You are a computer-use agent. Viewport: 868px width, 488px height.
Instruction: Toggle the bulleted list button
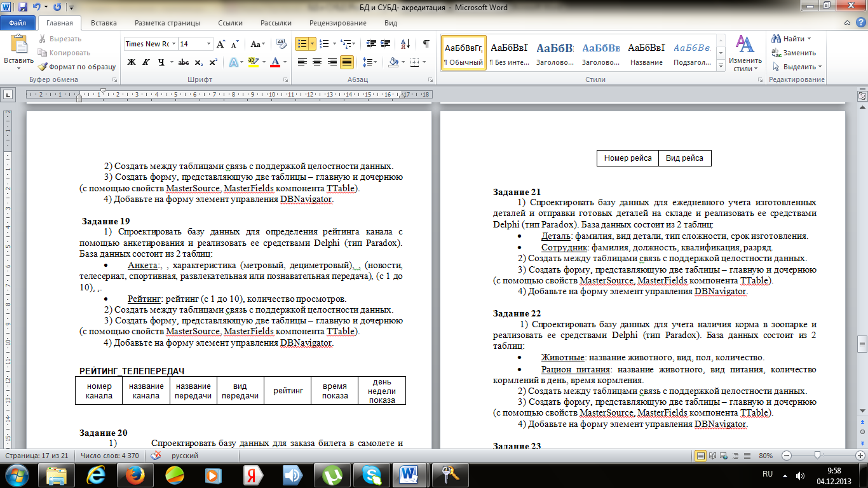coord(302,44)
